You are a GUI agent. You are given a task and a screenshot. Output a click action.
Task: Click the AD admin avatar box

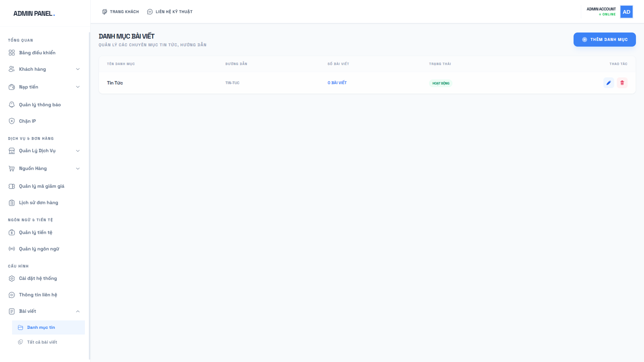626,12
